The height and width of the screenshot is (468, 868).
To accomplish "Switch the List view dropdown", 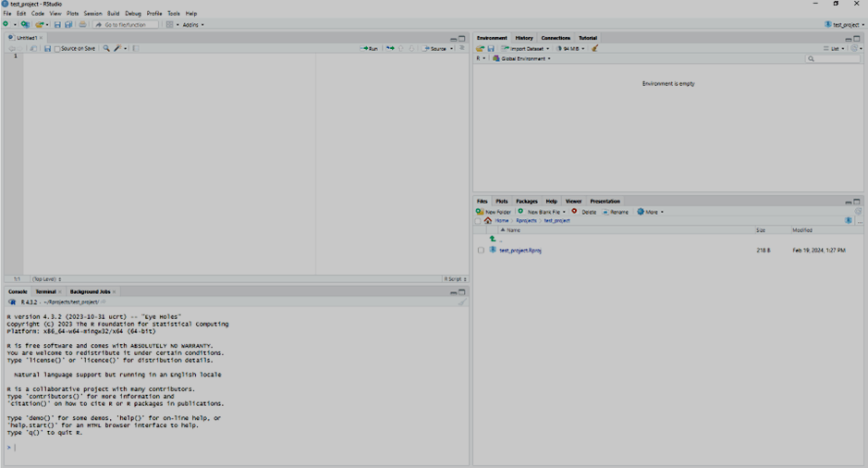I will tap(834, 49).
